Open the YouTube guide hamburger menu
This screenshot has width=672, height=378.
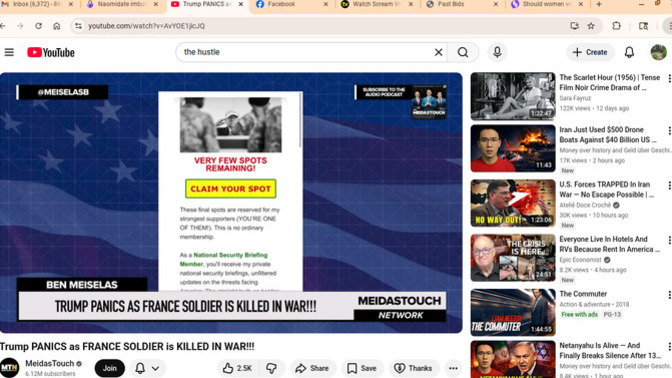pyautogui.click(x=9, y=52)
